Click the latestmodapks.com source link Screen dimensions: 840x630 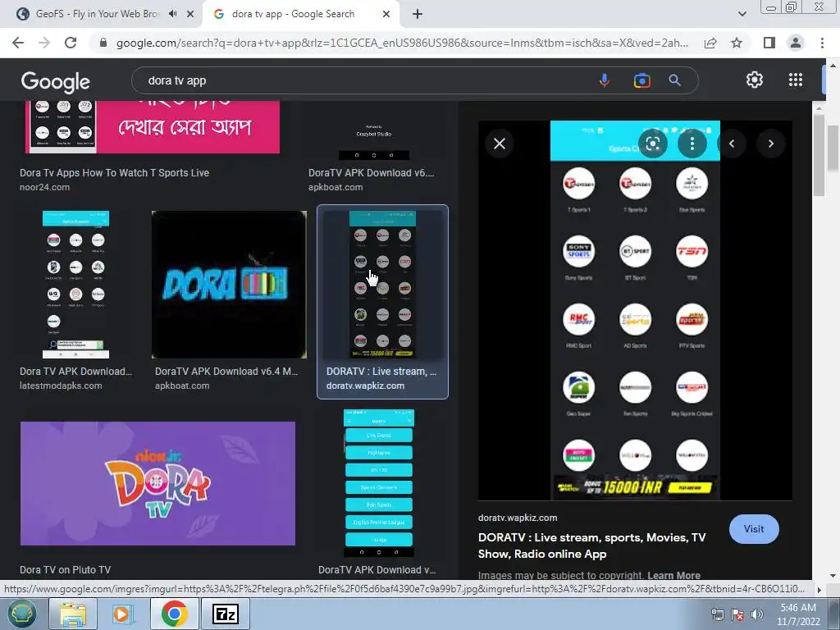[61, 386]
